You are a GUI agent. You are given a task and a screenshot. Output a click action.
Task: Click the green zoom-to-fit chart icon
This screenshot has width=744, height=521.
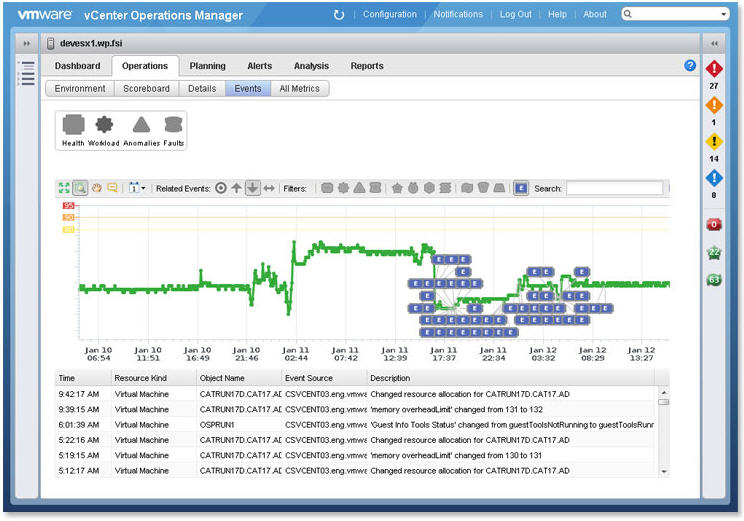pos(64,188)
